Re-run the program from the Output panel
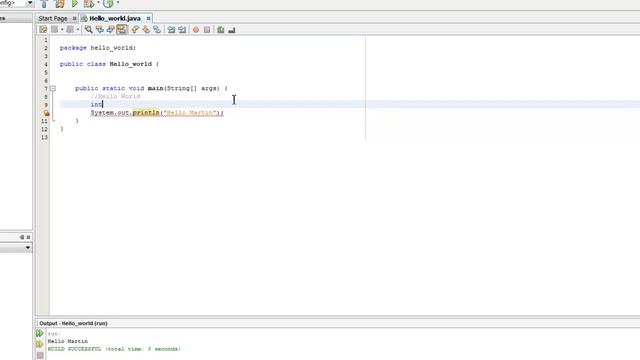640x360 pixels. point(40,333)
